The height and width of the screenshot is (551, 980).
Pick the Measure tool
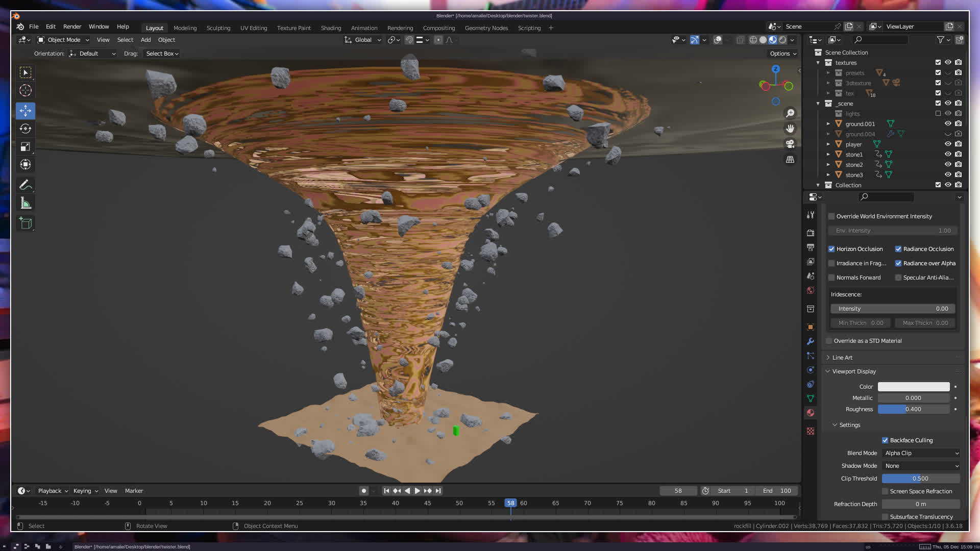[26, 204]
